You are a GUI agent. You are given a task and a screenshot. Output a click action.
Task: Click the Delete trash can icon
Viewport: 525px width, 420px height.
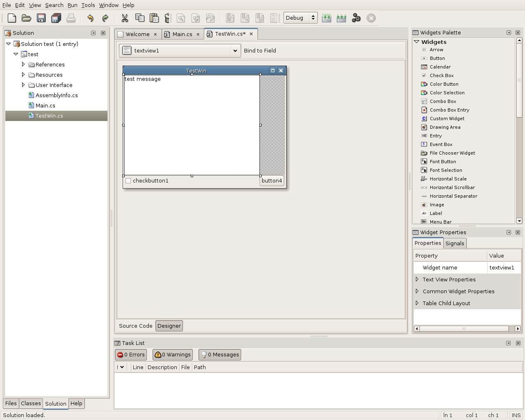[167, 18]
